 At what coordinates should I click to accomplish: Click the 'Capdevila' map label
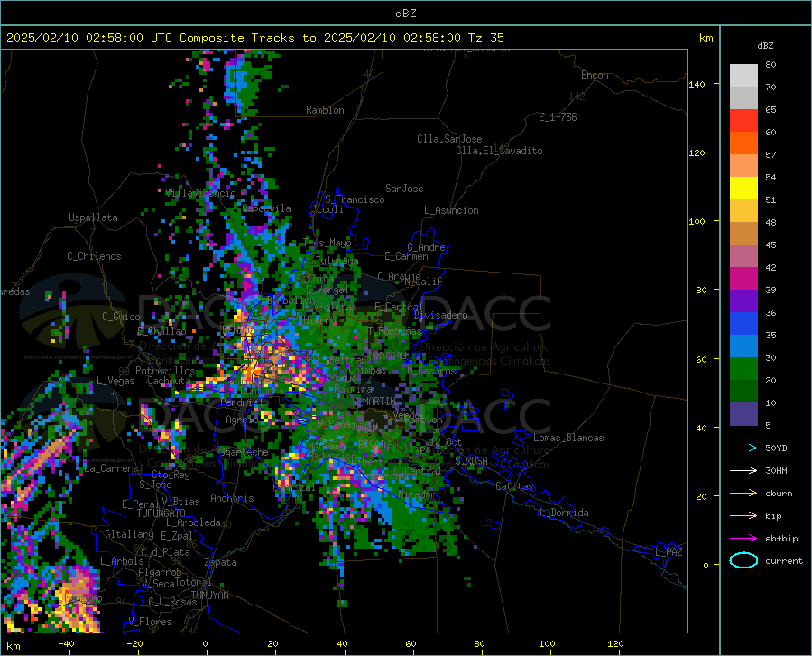pyautogui.click(x=267, y=208)
